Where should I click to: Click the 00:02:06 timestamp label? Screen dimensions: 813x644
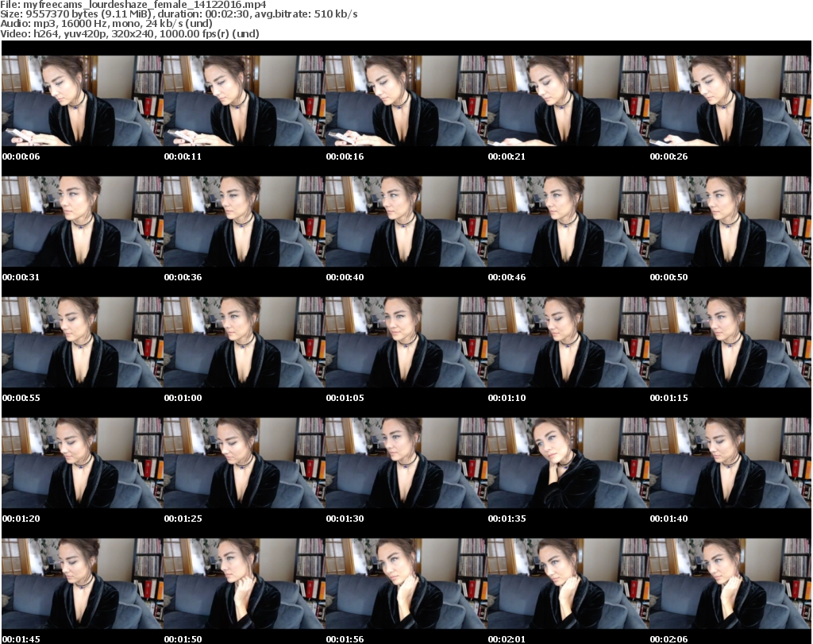[x=669, y=639]
